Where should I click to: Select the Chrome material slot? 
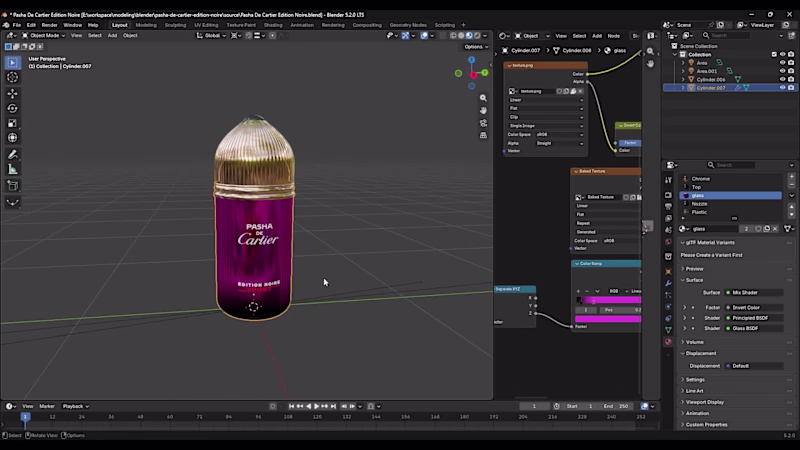[x=731, y=179]
